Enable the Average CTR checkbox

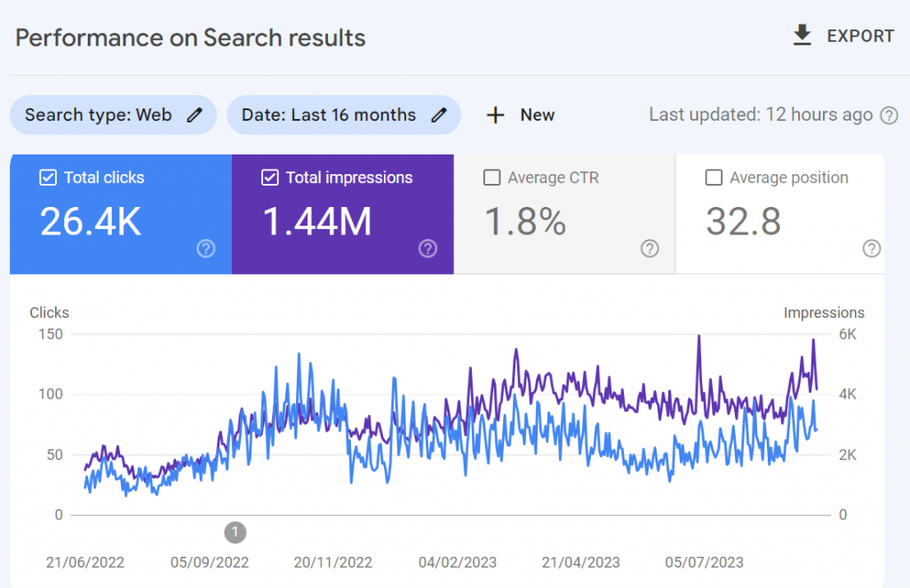tap(492, 178)
